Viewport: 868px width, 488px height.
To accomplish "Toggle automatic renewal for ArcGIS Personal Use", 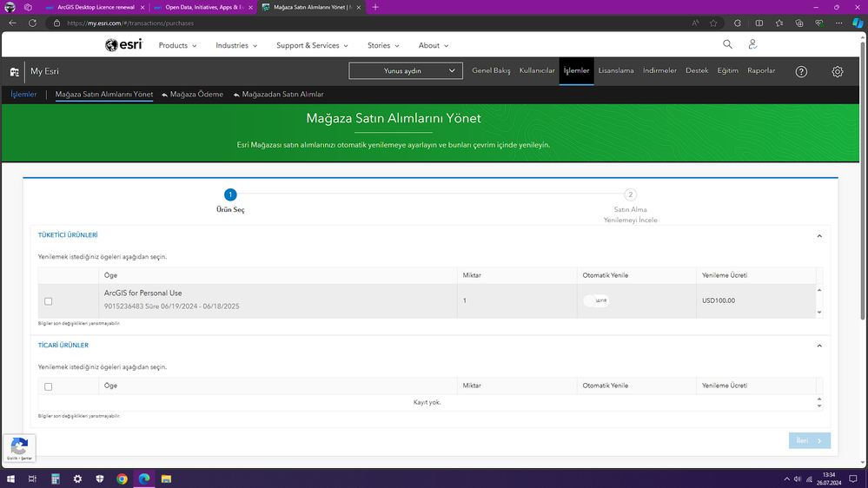I will 596,300.
